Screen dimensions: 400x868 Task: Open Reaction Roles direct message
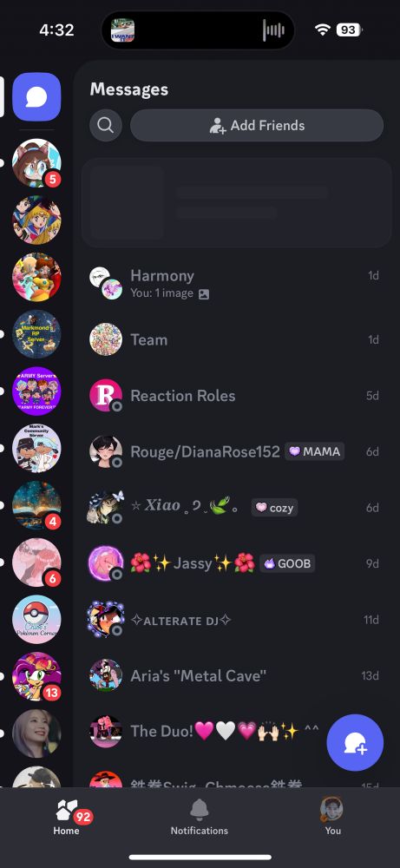[234, 396]
